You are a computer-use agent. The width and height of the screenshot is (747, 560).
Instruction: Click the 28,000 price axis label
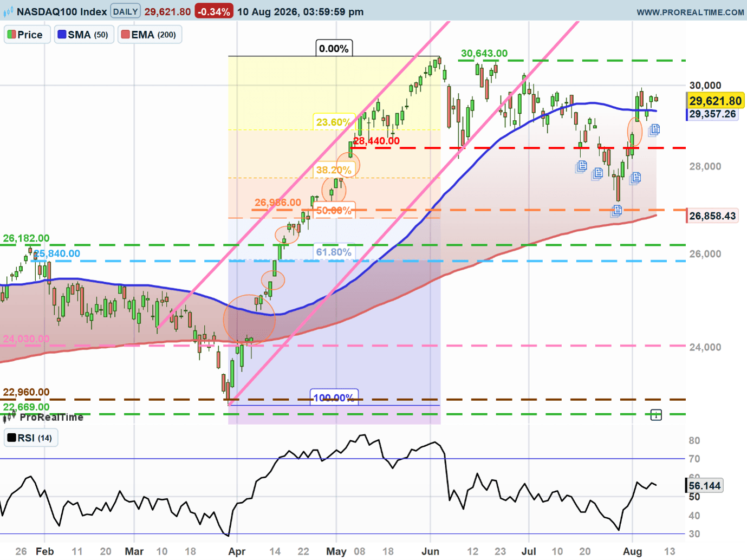pos(705,167)
